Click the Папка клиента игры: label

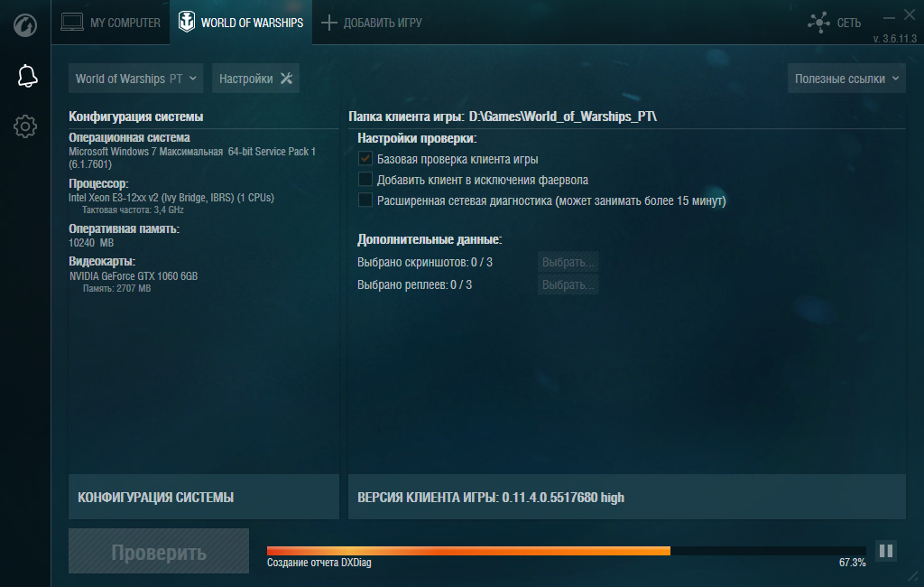[x=407, y=116]
